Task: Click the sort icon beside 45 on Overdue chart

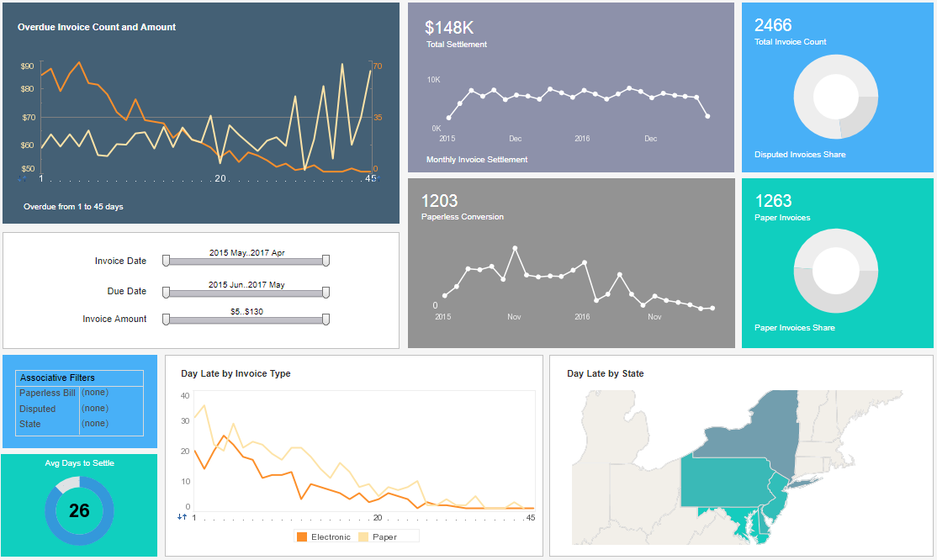Action: 378,178
